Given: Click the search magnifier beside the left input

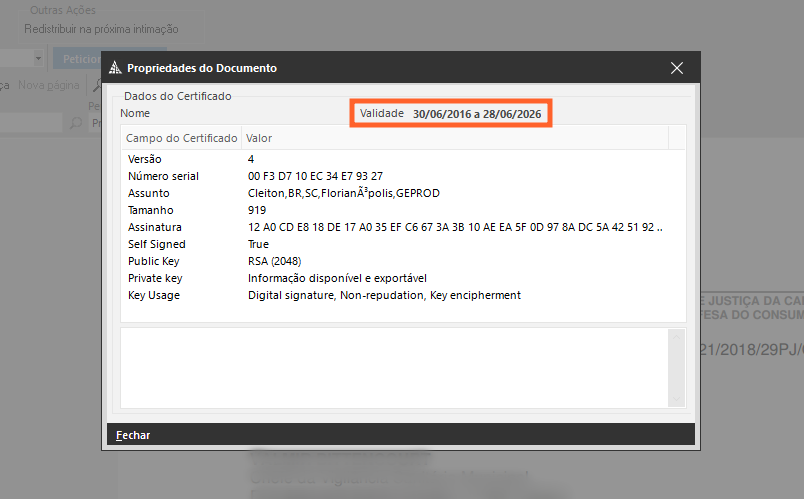Looking at the screenshot, I should (76, 123).
